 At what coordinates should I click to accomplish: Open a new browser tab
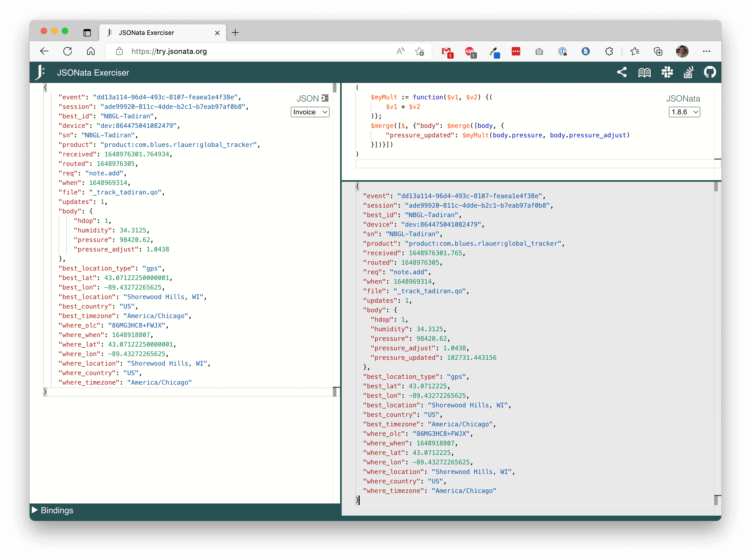tap(235, 32)
